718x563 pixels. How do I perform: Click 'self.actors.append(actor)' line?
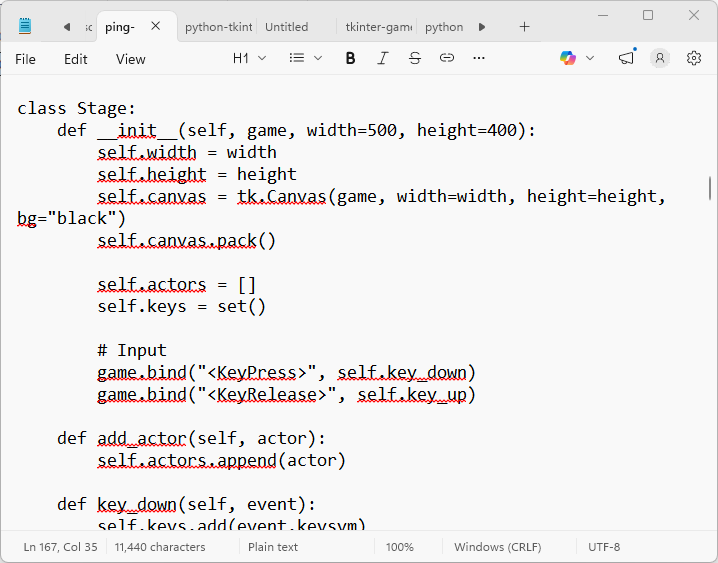coord(222,460)
